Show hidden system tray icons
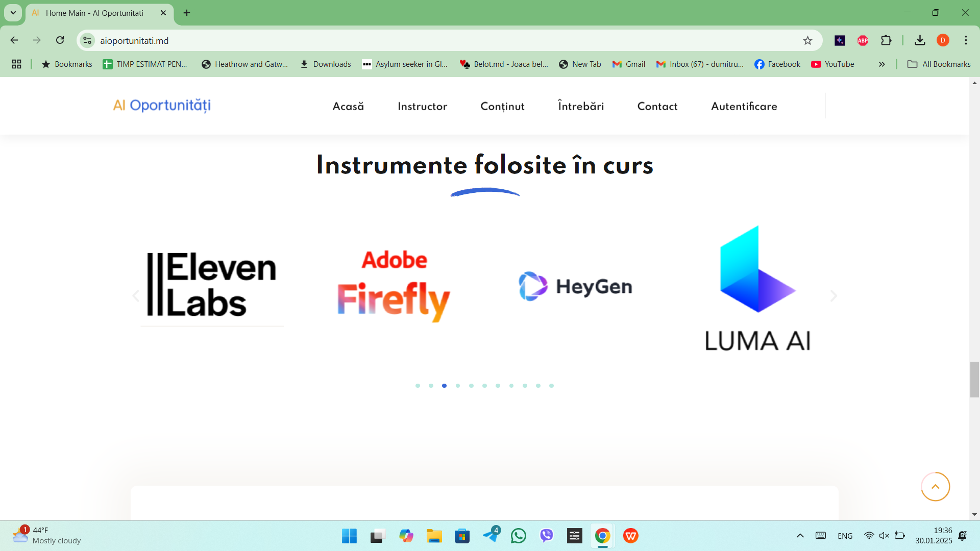The height and width of the screenshot is (551, 980). (x=800, y=536)
